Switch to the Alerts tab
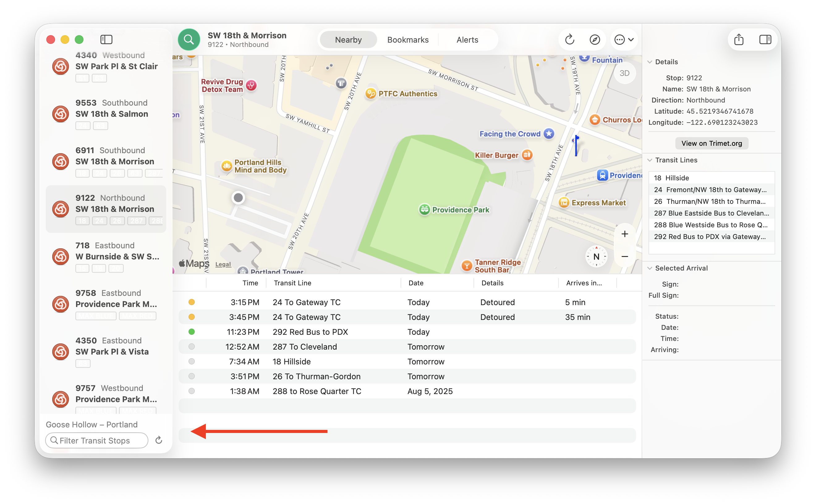Screen dimensions: 816x504 coord(467,40)
